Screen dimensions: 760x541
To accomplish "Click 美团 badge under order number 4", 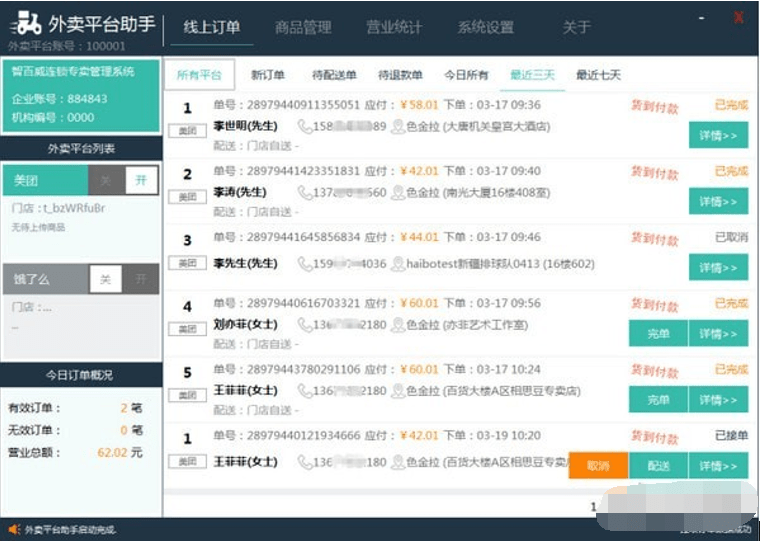I will pos(188,329).
